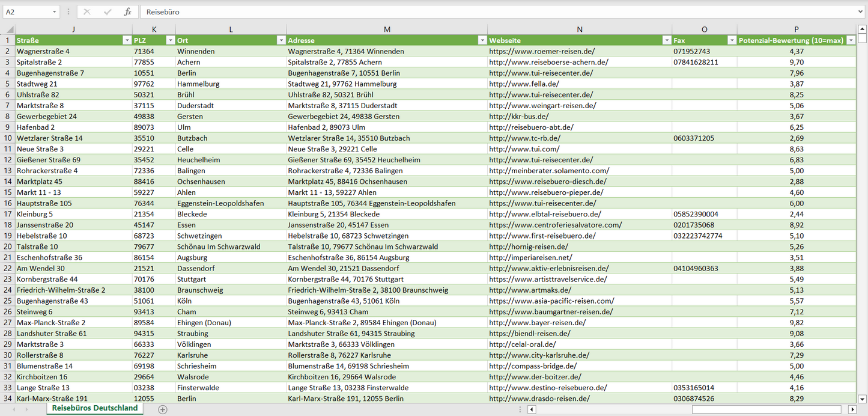Viewport: 868px width, 416px height.
Task: Click the vertical scrollbar down arrow
Action: 863,398
